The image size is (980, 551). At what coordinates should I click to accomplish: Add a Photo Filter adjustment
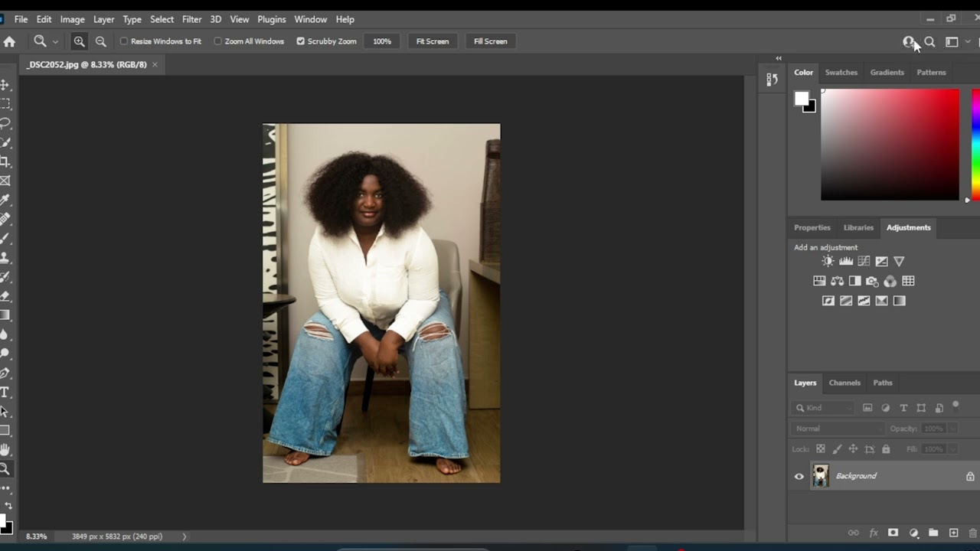pyautogui.click(x=872, y=281)
